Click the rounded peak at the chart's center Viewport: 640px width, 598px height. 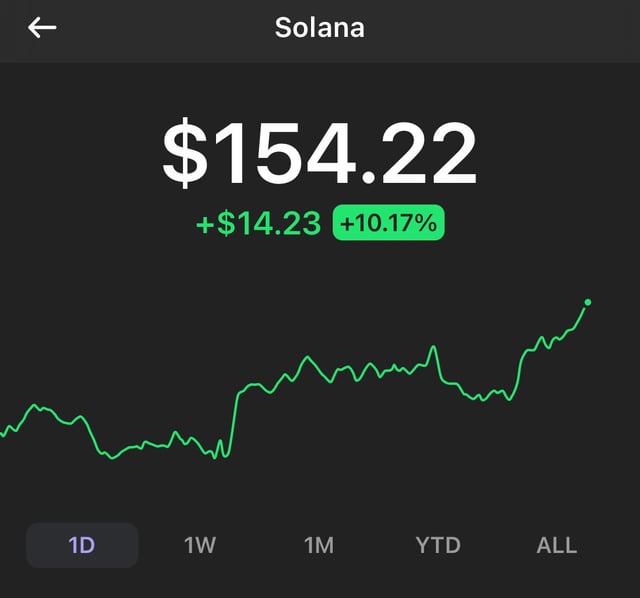pos(308,358)
